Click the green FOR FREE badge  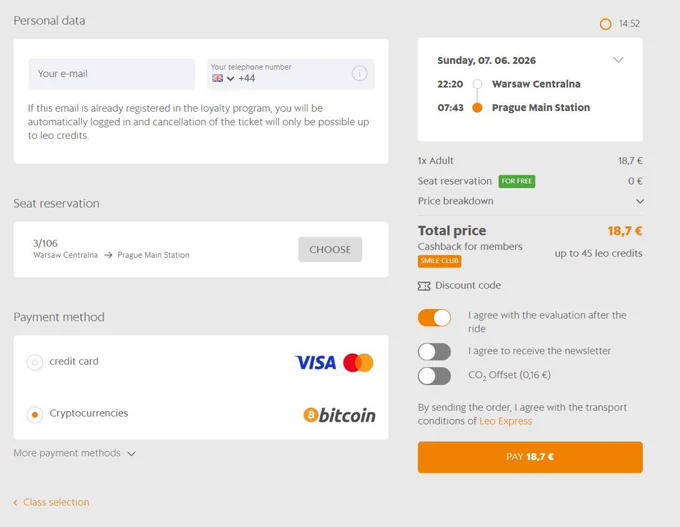(x=517, y=181)
